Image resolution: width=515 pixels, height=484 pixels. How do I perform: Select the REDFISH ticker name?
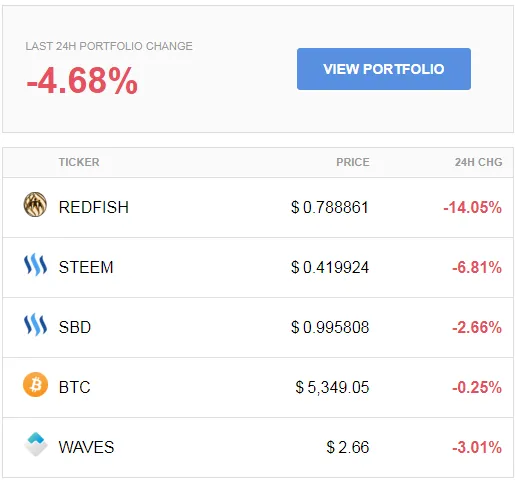[x=94, y=207]
